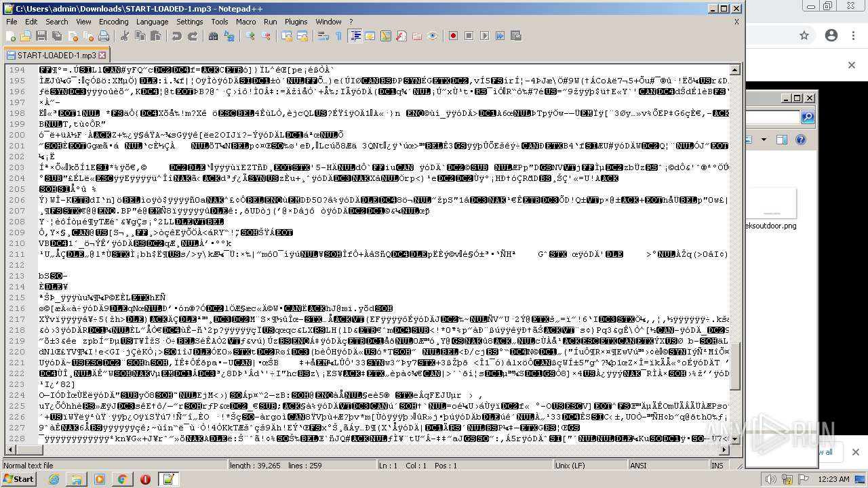Image resolution: width=868 pixels, height=488 pixels.
Task: Click the Playback macro button
Action: click(485, 36)
